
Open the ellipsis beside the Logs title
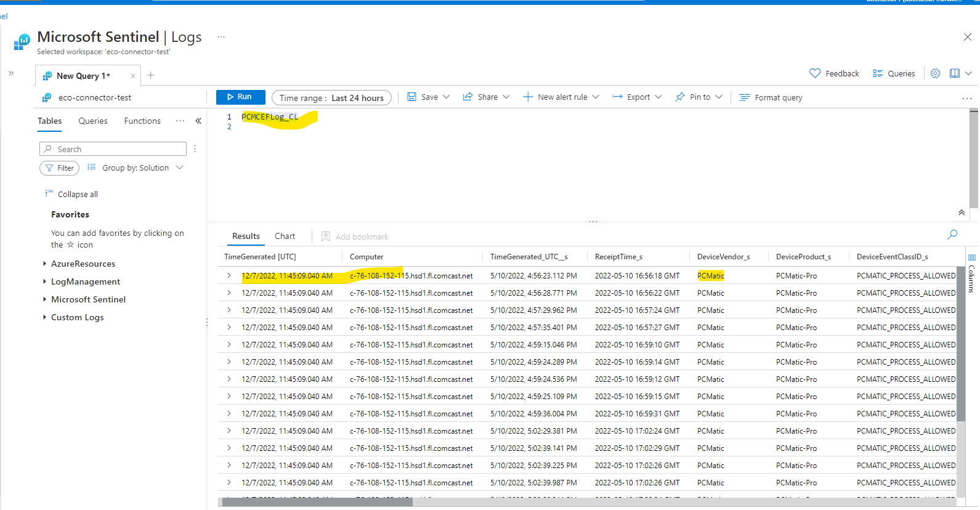221,37
